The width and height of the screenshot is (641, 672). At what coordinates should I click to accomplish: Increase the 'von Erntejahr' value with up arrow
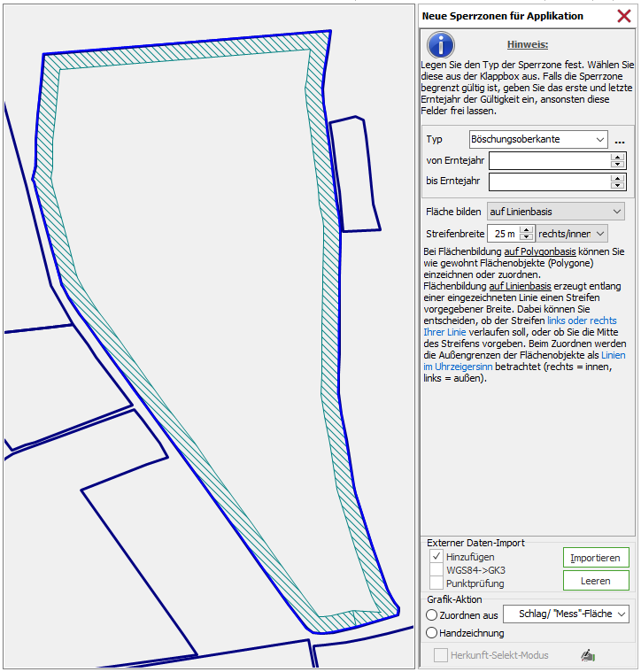pos(618,157)
